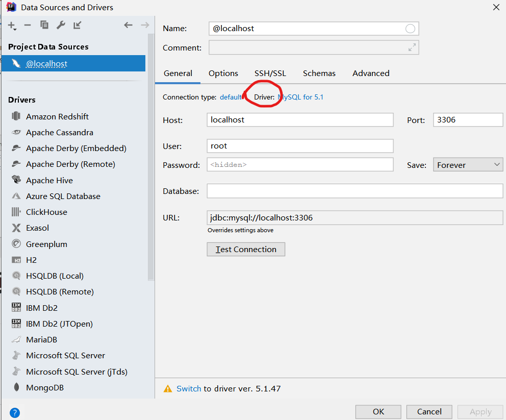Image resolution: width=506 pixels, height=420 pixels.
Task: Switch to the Options tab
Action: [x=223, y=73]
